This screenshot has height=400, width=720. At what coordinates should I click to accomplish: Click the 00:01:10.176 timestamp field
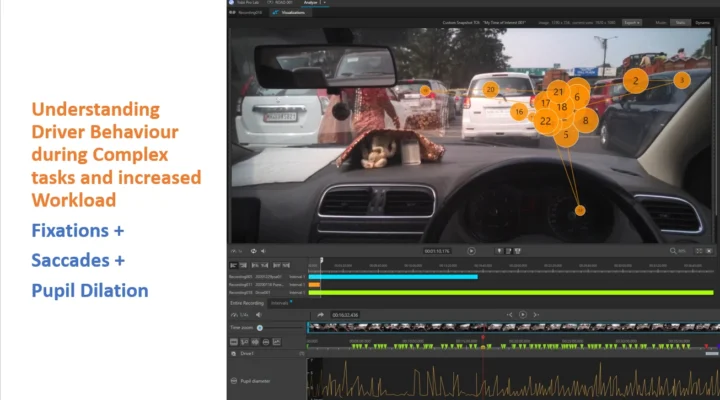(437, 251)
